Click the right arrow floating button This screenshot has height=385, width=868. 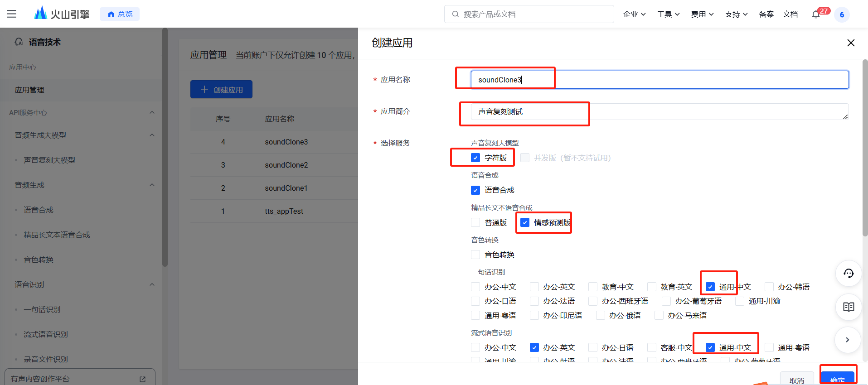(848, 340)
